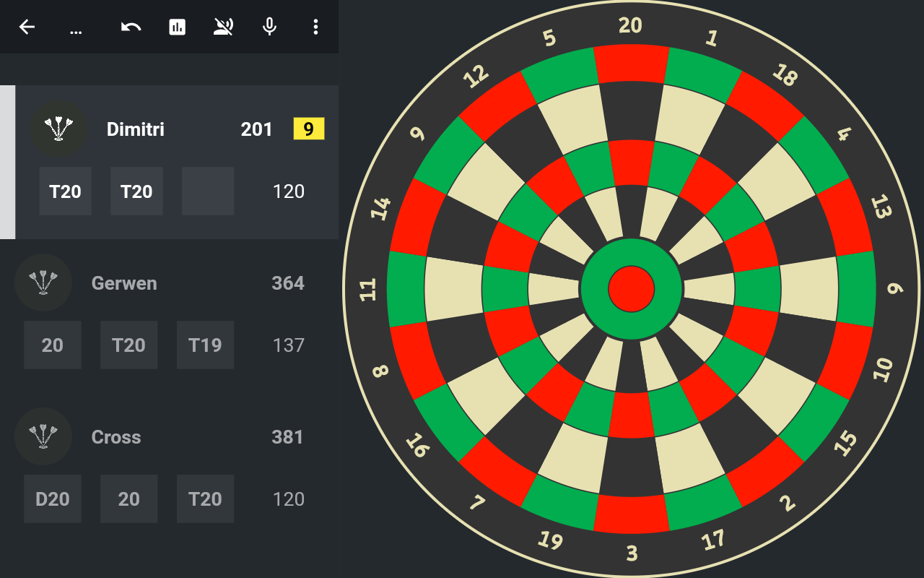Undo the last dart throw

coord(131,27)
